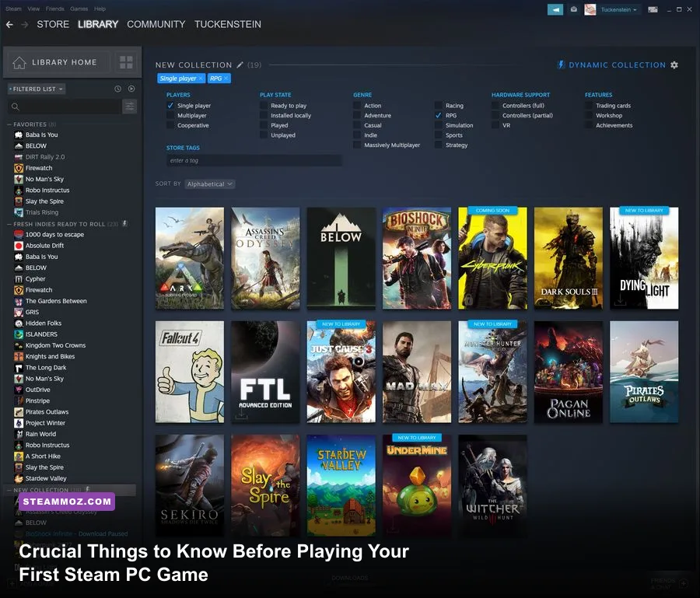This screenshot has height=598, width=700.
Task: Check the Indie genre checkbox
Action: [x=357, y=135]
